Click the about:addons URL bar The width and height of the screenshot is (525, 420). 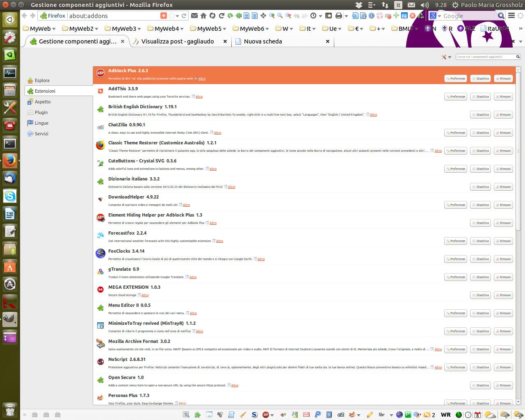coord(114,16)
